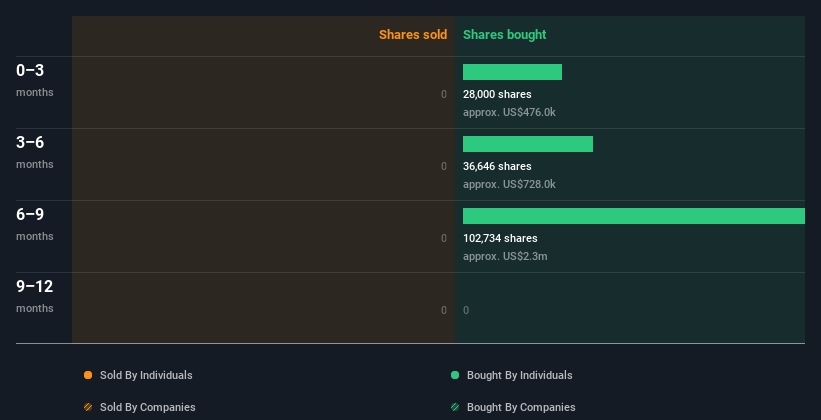The height and width of the screenshot is (420, 821).
Task: Click the green bar for 0–3 months
Action: tap(512, 72)
